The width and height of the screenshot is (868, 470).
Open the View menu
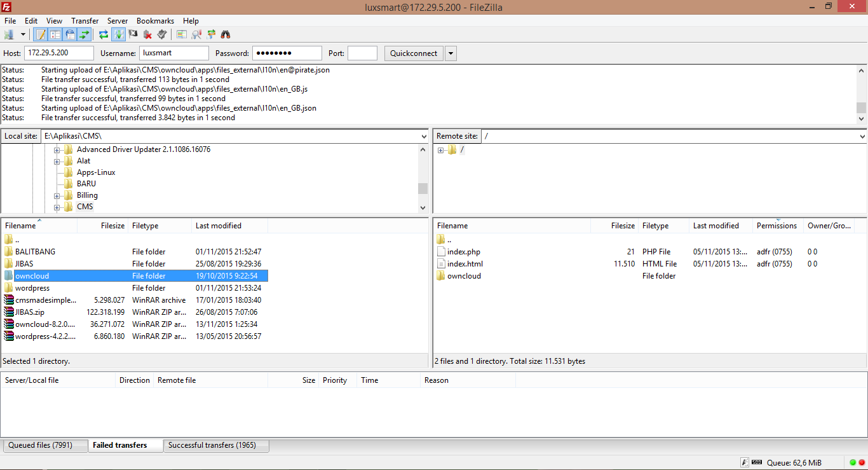click(x=55, y=21)
